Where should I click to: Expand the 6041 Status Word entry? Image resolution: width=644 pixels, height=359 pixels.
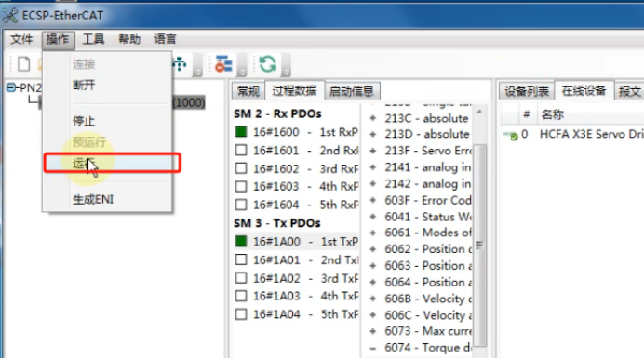tap(373, 217)
